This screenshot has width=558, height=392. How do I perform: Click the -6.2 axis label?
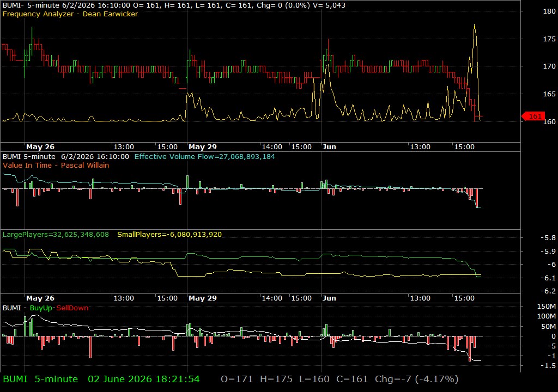[x=548, y=291]
